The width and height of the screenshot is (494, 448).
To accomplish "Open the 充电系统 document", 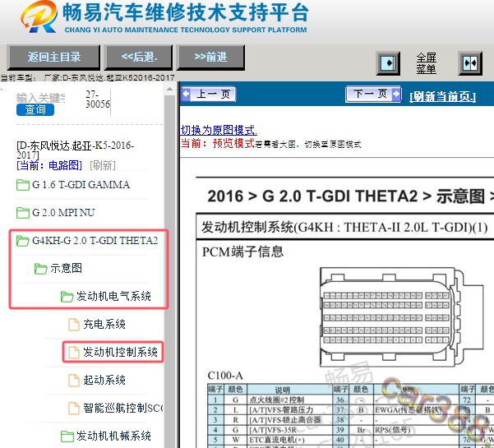I will click(104, 324).
